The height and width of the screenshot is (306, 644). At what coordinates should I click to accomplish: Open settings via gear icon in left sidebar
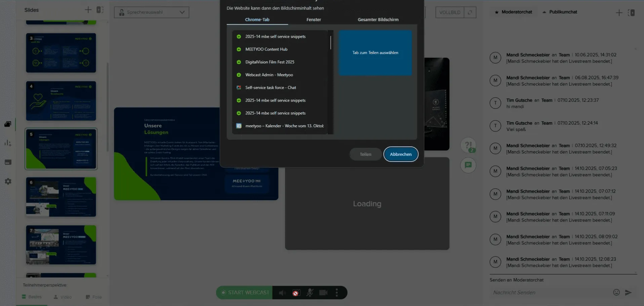8,181
